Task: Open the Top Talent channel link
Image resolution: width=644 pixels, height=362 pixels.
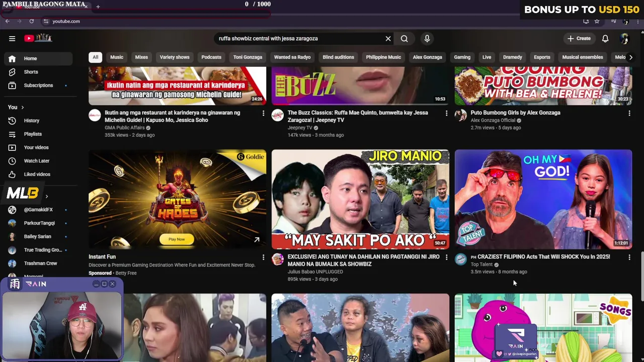Action: (481, 264)
